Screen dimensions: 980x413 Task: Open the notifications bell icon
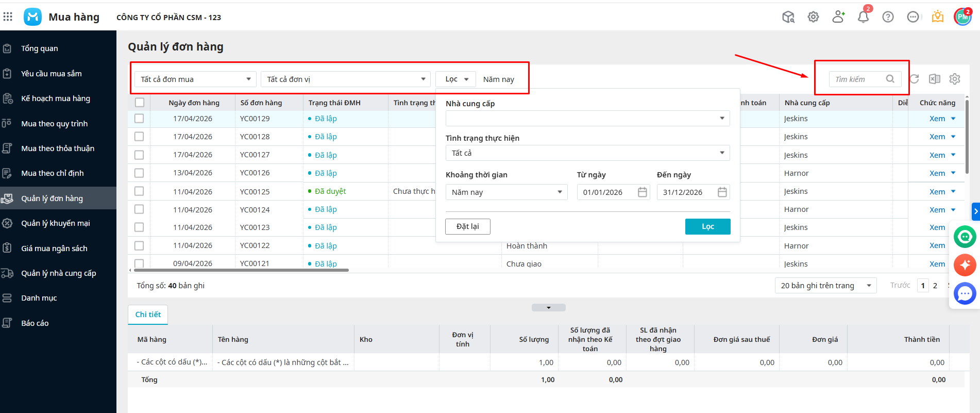(x=863, y=17)
